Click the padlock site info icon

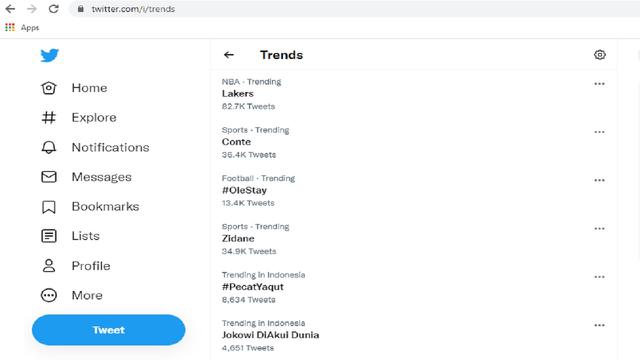[x=81, y=9]
